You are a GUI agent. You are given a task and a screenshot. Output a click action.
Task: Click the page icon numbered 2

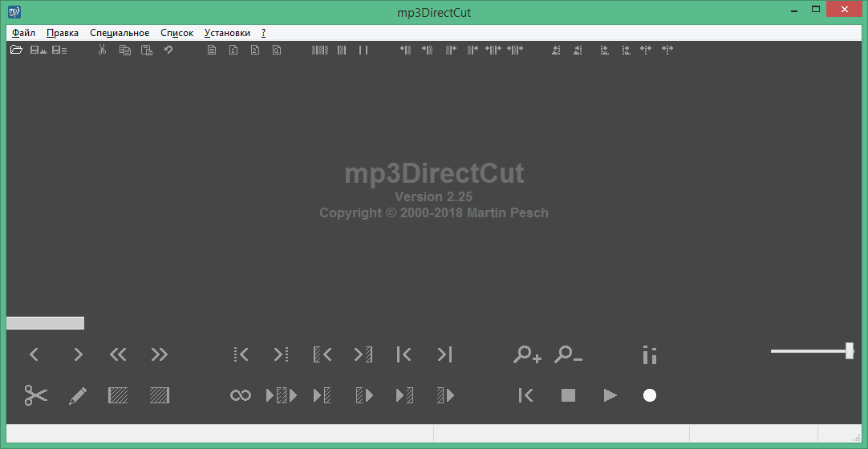[x=254, y=50]
